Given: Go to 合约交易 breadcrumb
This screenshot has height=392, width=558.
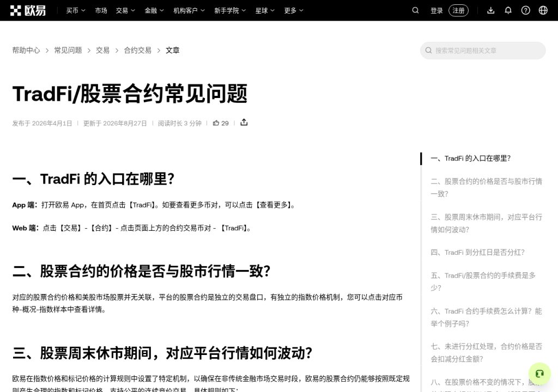Looking at the screenshot, I should point(138,51).
